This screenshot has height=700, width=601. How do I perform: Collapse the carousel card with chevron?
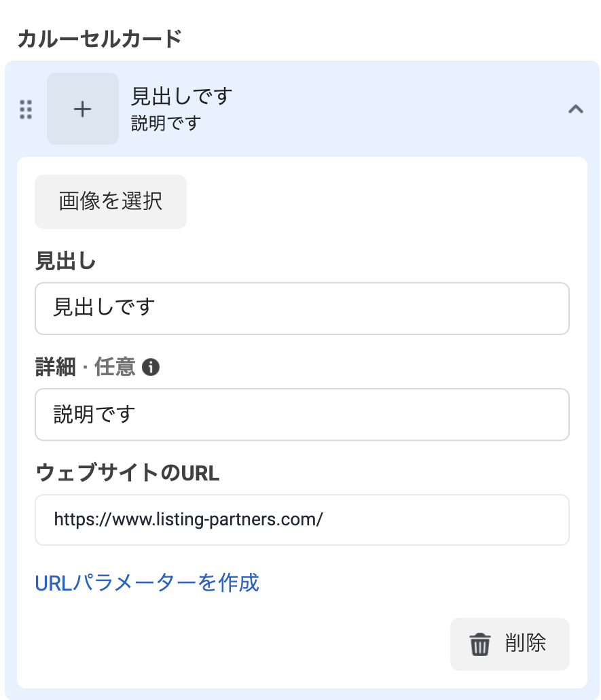click(575, 109)
